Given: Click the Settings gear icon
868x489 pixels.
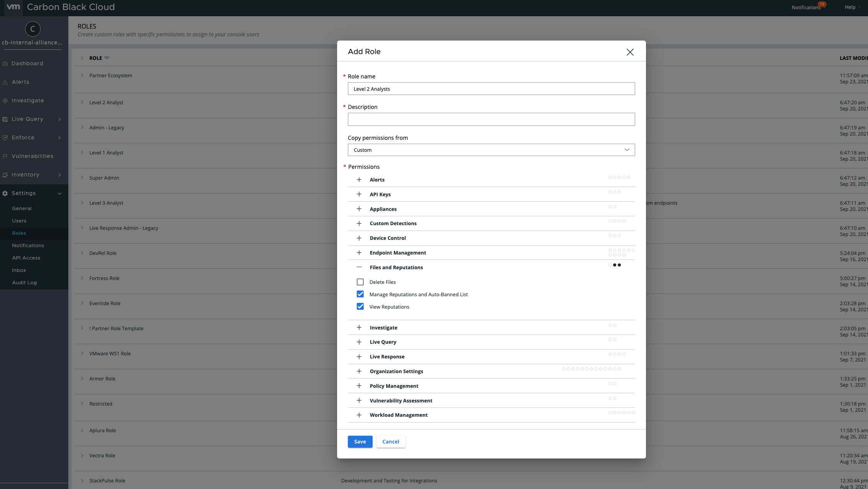Looking at the screenshot, I should pyautogui.click(x=5, y=194).
